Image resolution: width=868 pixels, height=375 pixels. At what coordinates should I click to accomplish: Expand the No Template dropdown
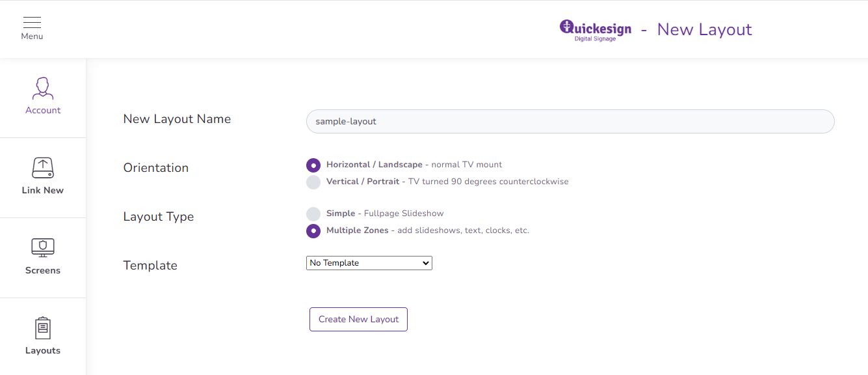coord(369,263)
